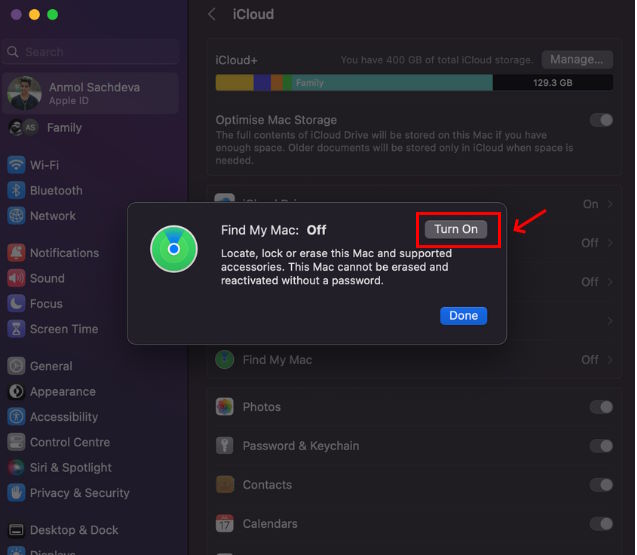Click the Done button in dialog

[464, 316]
